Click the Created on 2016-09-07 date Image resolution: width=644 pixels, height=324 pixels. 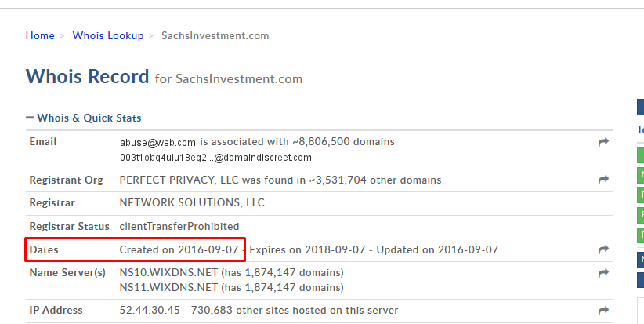click(x=179, y=249)
